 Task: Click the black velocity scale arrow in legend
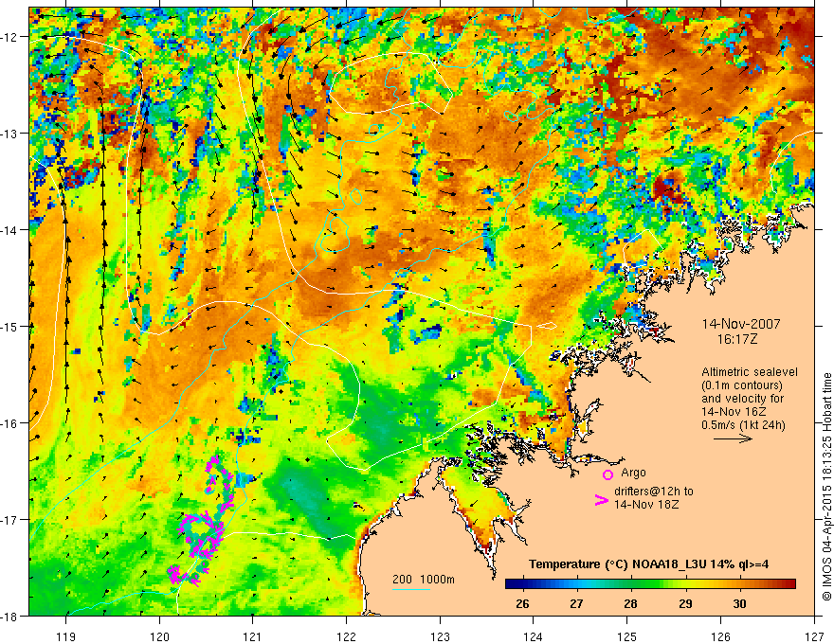click(x=733, y=438)
